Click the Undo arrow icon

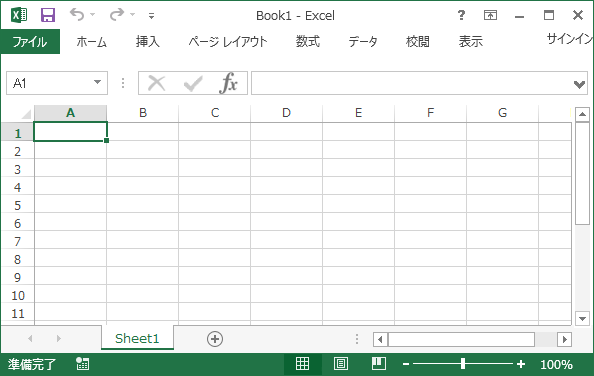click(x=77, y=15)
